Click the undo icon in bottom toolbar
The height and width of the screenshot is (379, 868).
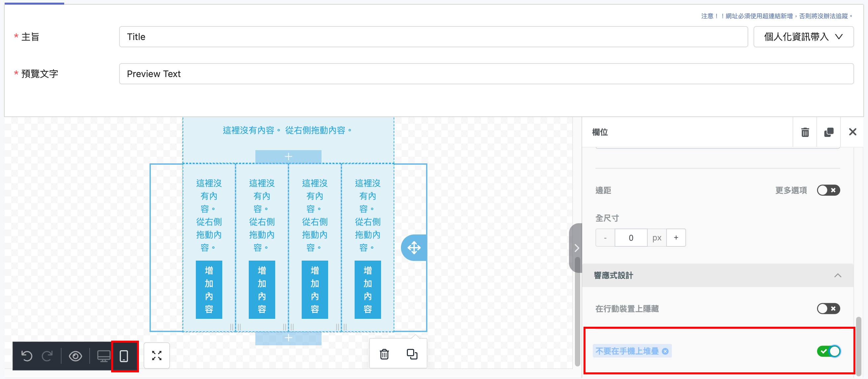pos(26,356)
